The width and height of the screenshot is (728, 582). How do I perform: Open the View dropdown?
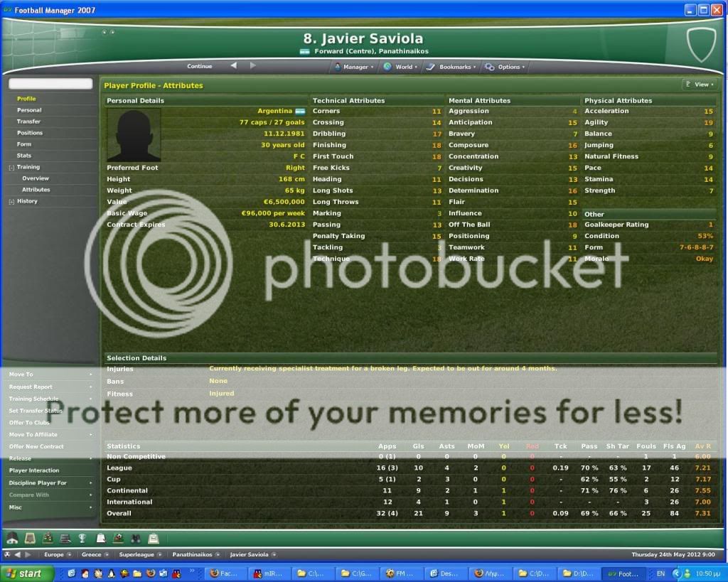pos(699,85)
